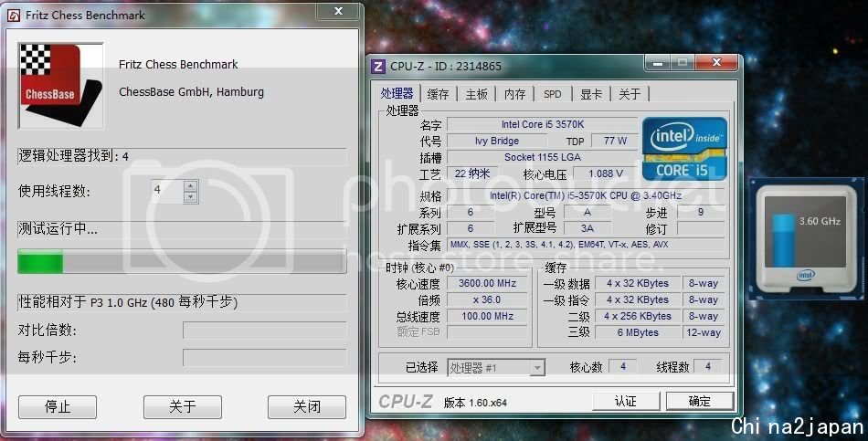Screen dimensions: 868x441
Task: Open the 关于 tab in CPU-Z
Action: pos(630,94)
